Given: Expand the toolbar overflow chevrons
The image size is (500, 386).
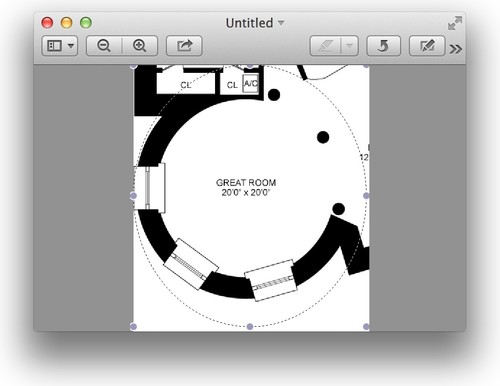Looking at the screenshot, I should point(456,49).
